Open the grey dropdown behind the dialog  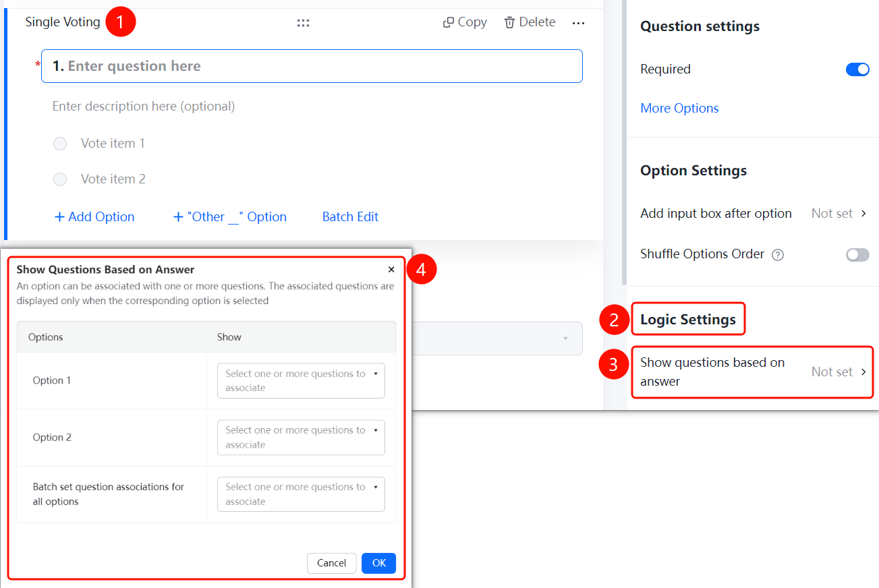click(496, 339)
